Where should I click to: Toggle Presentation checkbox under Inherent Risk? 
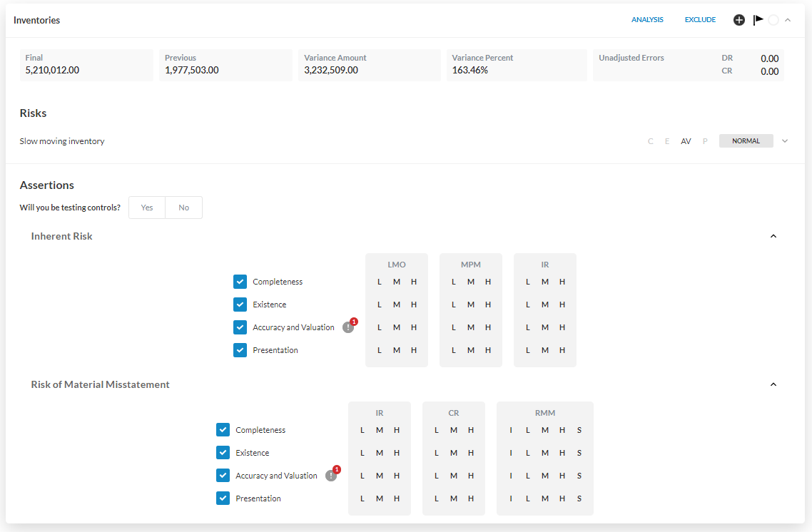point(240,350)
